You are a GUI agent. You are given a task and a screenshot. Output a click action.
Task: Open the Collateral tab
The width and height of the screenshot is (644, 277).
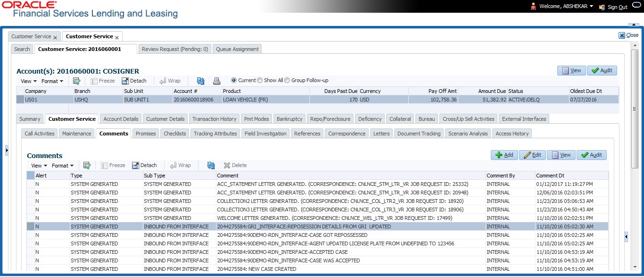(400, 119)
